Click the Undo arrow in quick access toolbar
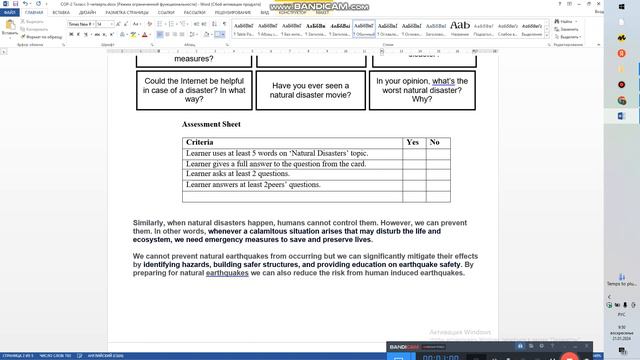640x360 pixels. point(25,4)
